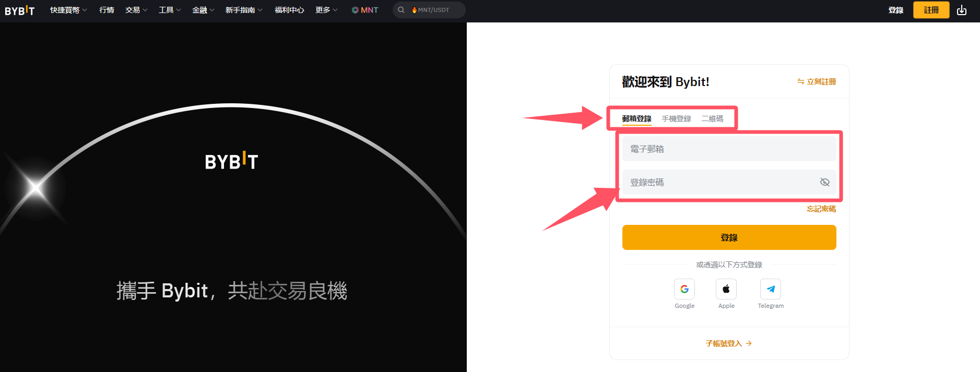Focus the 電子郵箱 input field
The height and width of the screenshot is (372, 980).
click(x=729, y=149)
